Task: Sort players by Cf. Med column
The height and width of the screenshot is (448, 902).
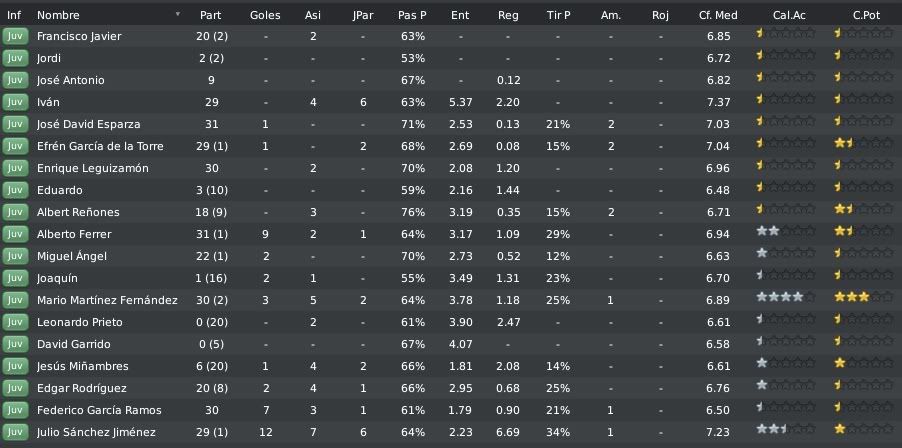Action: (718, 16)
